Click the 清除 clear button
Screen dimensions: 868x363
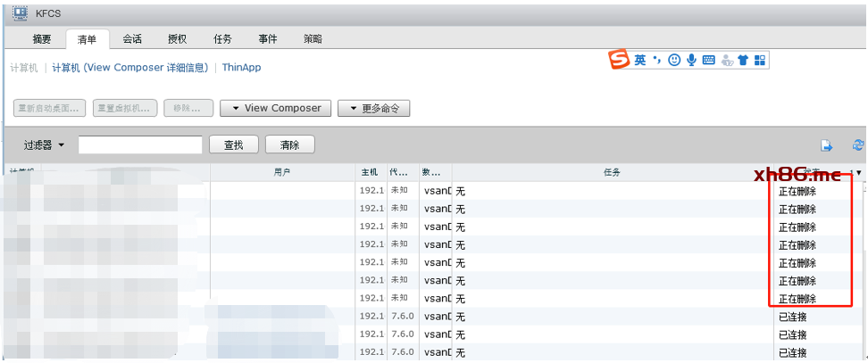[x=289, y=145]
